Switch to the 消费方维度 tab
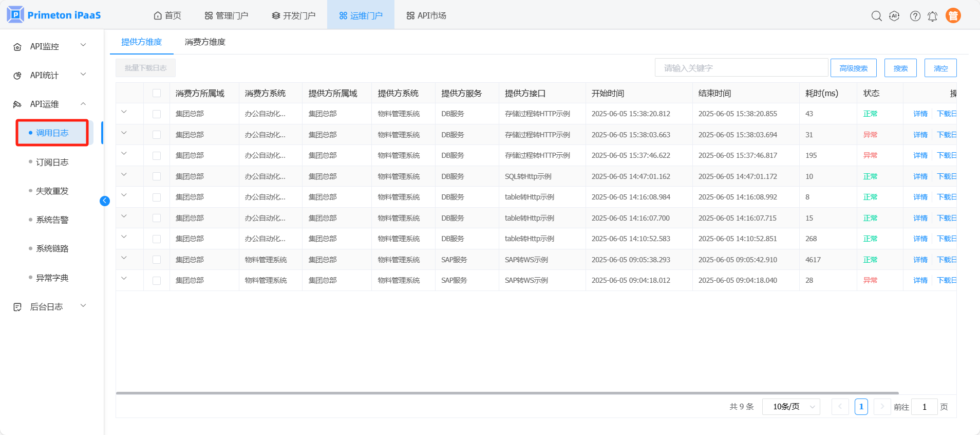This screenshot has height=435, width=980. pyautogui.click(x=205, y=42)
